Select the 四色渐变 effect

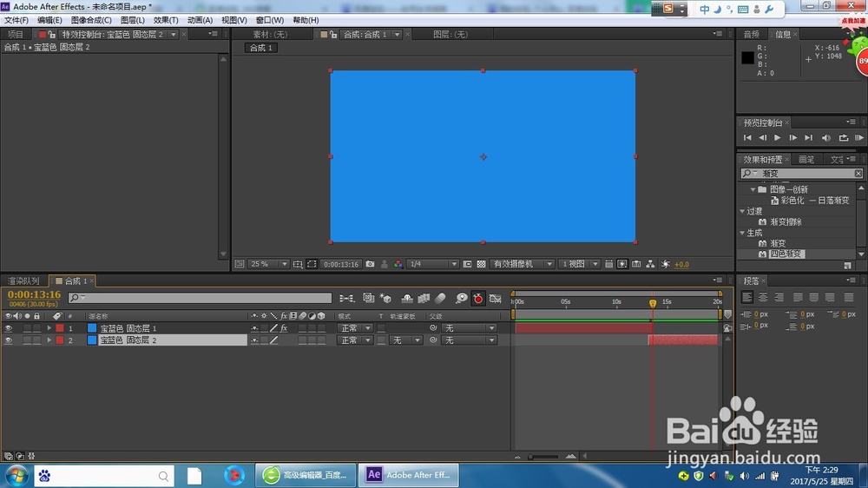(786, 254)
